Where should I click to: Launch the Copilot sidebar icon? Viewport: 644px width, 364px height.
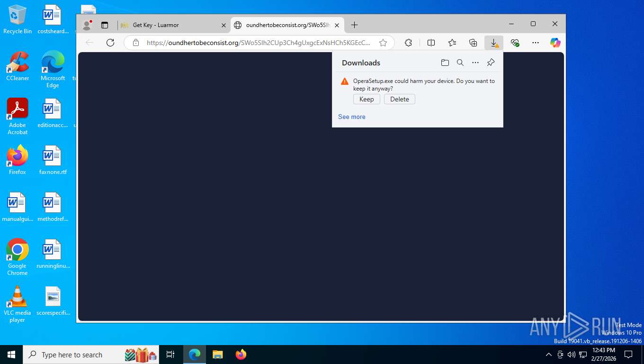[x=555, y=43]
